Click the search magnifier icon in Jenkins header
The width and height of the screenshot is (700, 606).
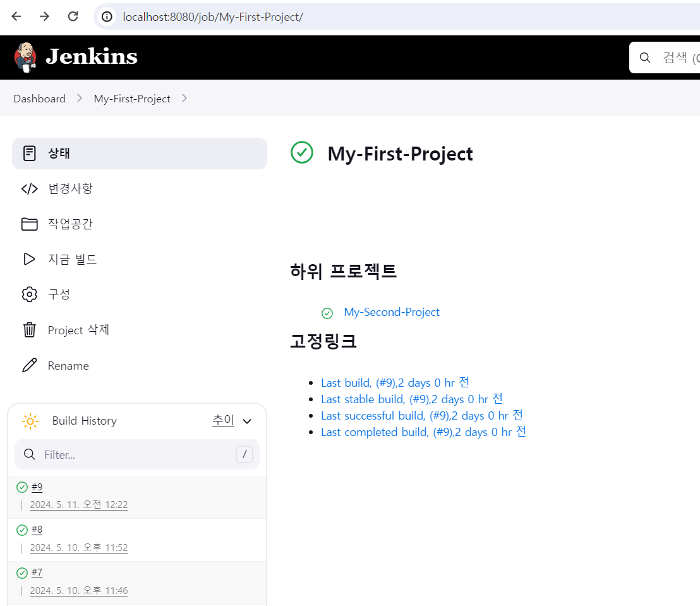coord(644,57)
